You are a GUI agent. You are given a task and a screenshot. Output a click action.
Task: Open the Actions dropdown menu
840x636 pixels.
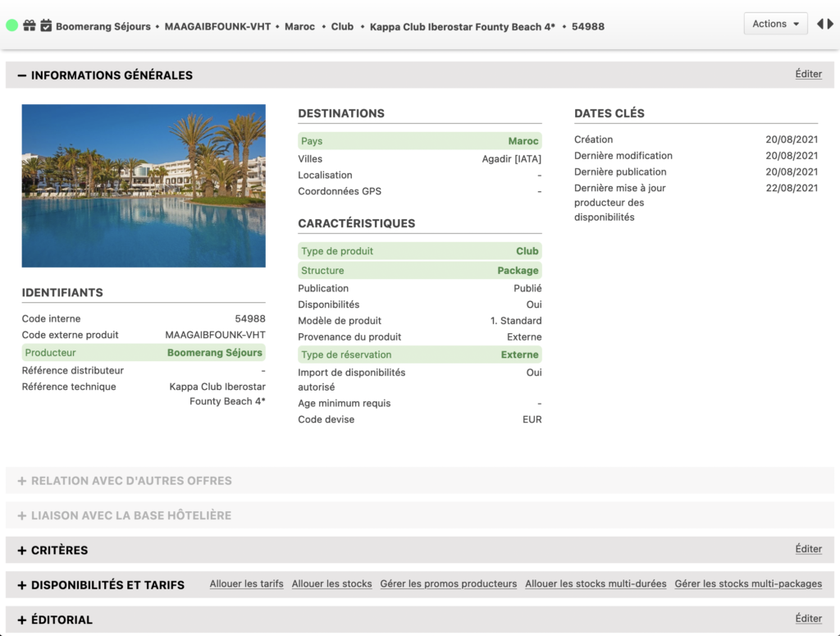pyautogui.click(x=775, y=24)
